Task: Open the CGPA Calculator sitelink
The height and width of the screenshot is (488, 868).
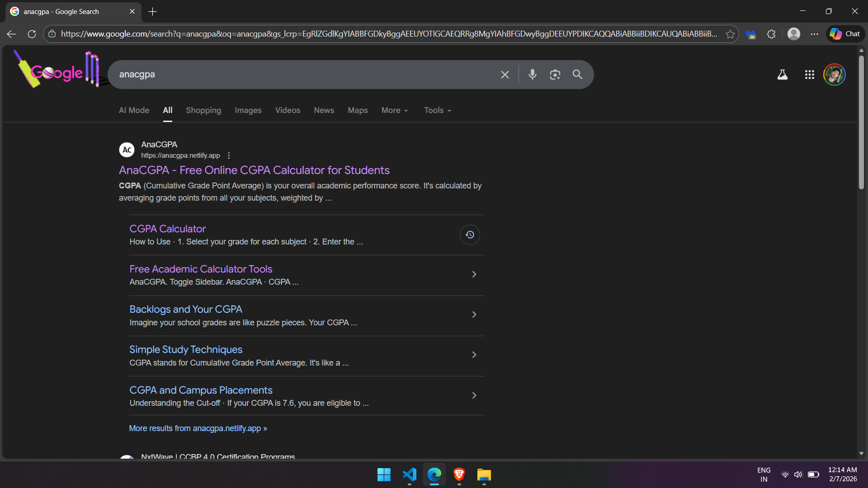Action: (x=167, y=229)
